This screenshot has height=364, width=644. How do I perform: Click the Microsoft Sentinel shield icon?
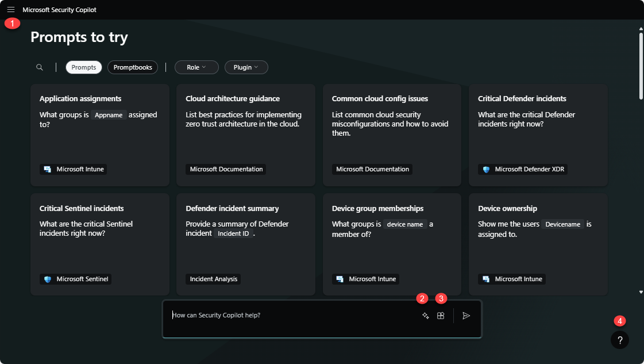pos(48,279)
